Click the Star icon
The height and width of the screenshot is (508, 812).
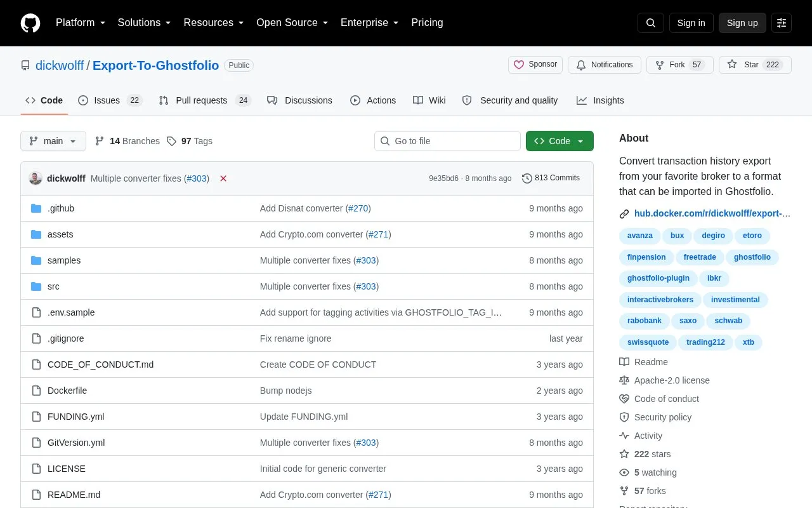click(732, 65)
